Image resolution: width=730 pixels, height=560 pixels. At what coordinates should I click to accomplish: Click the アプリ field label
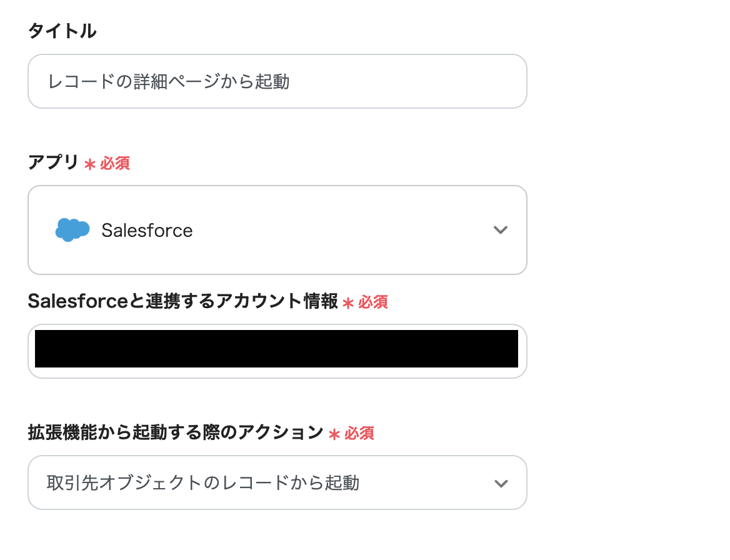[53, 163]
